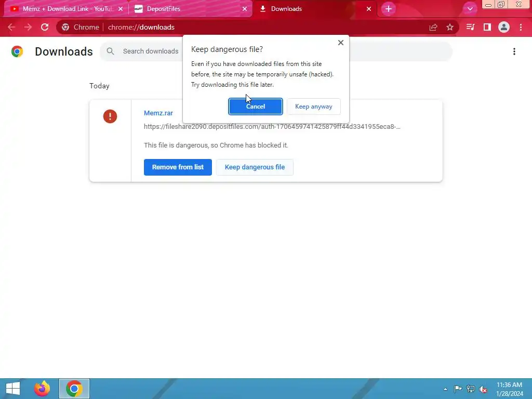The image size is (532, 399).
Task: Close the Keep dangerous file dialog
Action: (341, 43)
